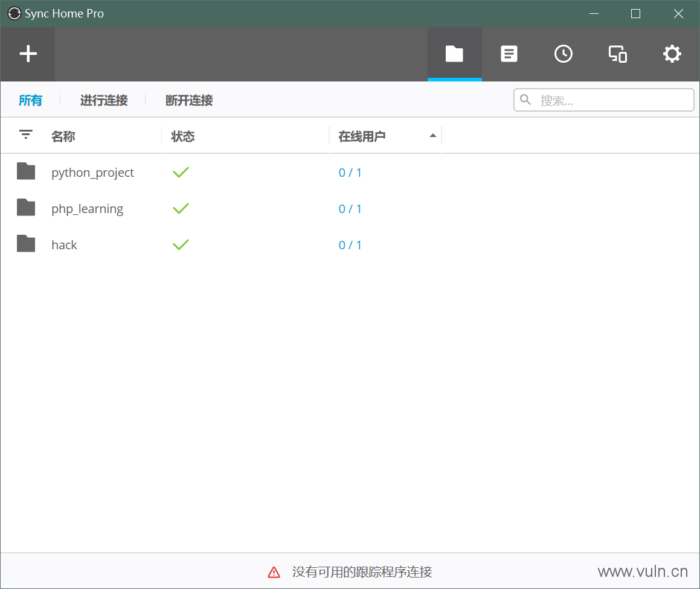
Task: Open the notes/log list icon
Action: pos(509,54)
